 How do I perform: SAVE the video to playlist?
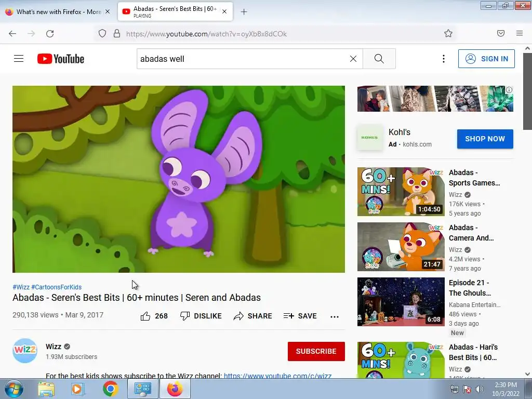point(300,316)
